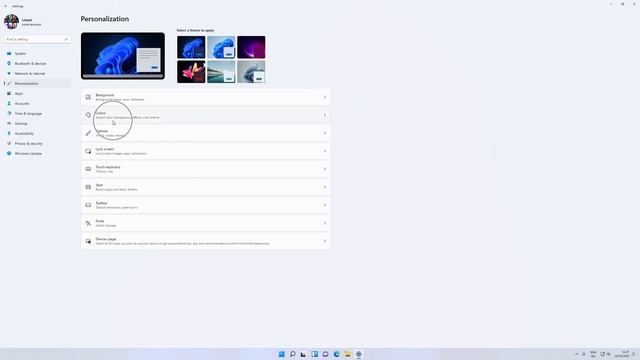Expand Background using its chevron arrow
Screen dimensions: 640x360
pyautogui.click(x=325, y=97)
